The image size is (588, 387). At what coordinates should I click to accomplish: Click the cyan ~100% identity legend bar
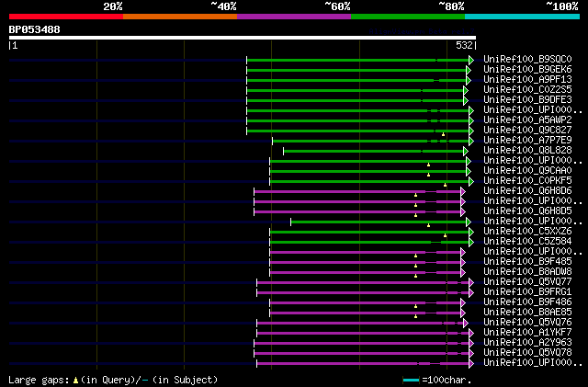point(523,17)
